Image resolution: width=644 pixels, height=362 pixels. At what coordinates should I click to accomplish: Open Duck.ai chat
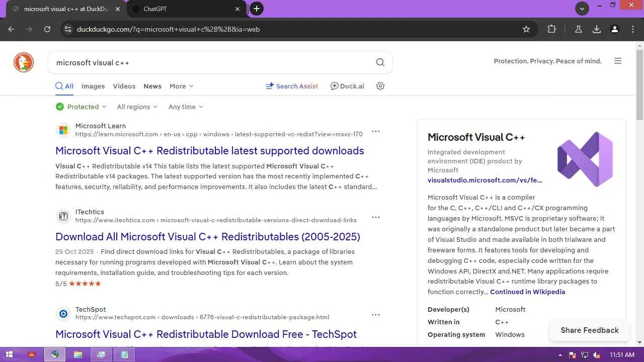pyautogui.click(x=347, y=86)
